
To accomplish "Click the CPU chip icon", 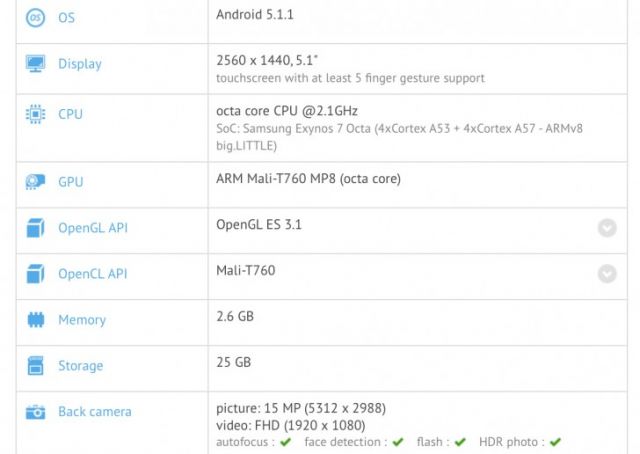I will click(36, 114).
